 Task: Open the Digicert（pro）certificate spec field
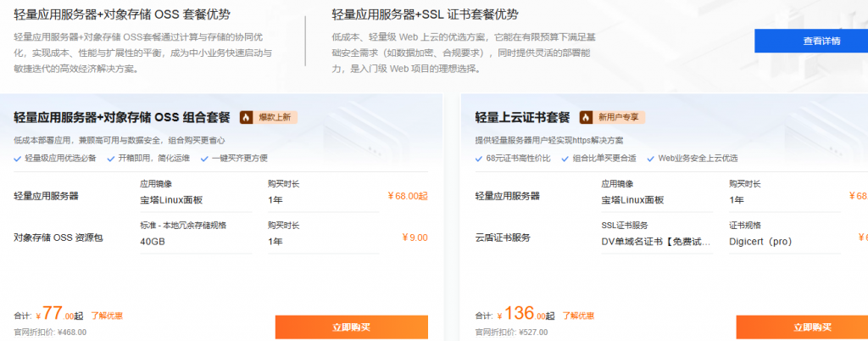785,242
